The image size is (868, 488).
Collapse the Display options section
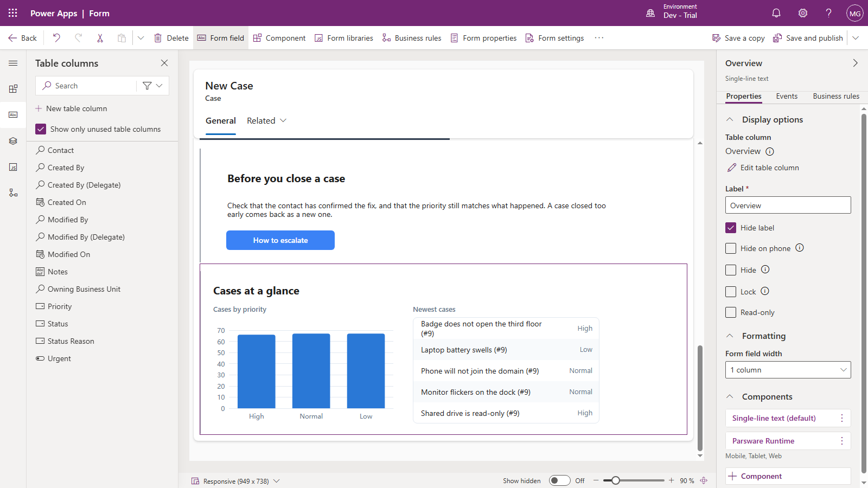pos(730,119)
